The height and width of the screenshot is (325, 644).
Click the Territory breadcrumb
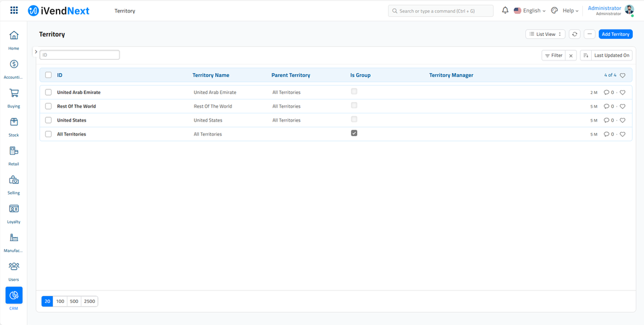pos(125,11)
